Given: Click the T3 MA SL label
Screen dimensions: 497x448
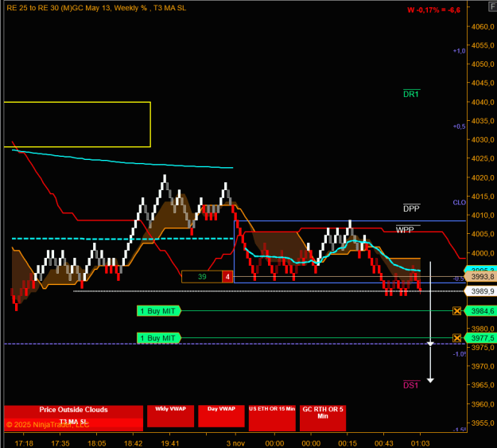Looking at the screenshot, I should pos(73,422).
